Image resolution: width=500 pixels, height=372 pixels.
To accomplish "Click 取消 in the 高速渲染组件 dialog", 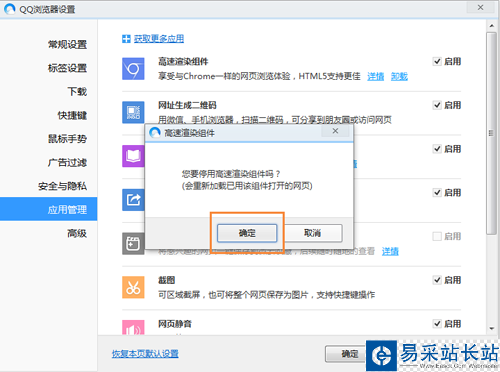I will pos(312,233).
